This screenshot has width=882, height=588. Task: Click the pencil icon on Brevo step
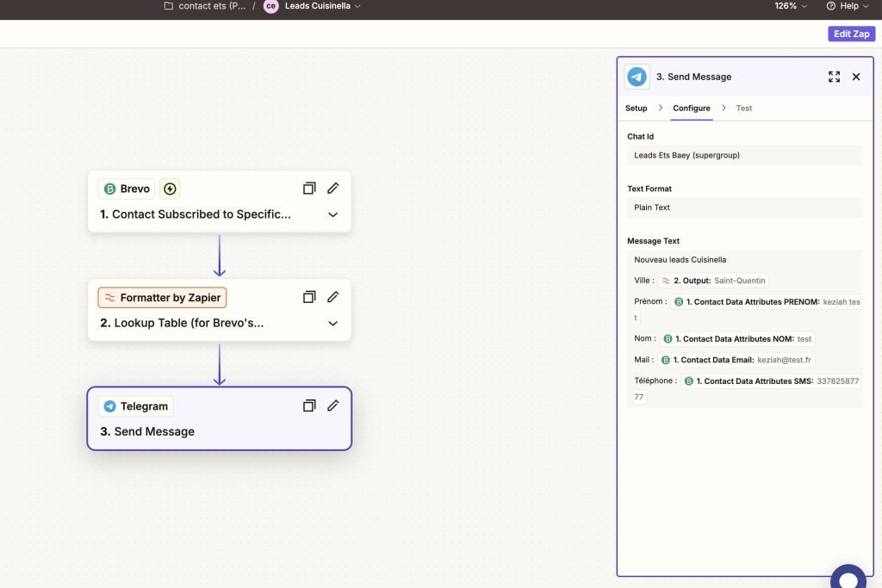(x=333, y=189)
